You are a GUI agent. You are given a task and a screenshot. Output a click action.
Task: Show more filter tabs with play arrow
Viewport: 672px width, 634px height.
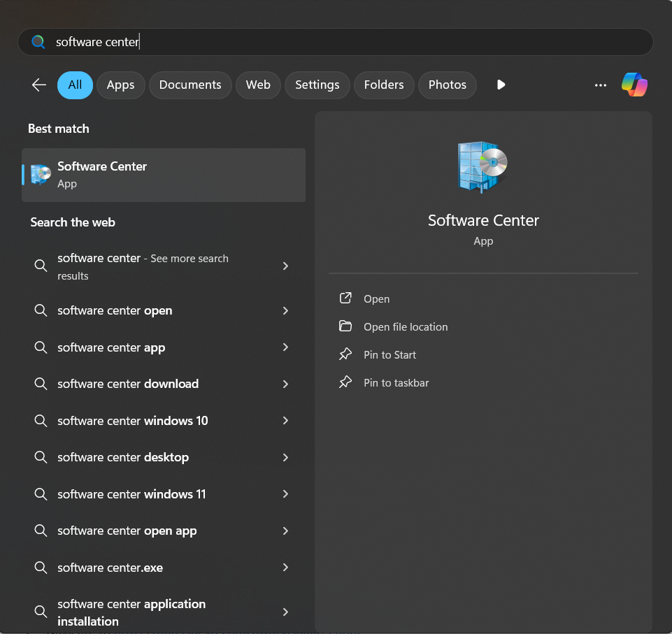[501, 85]
